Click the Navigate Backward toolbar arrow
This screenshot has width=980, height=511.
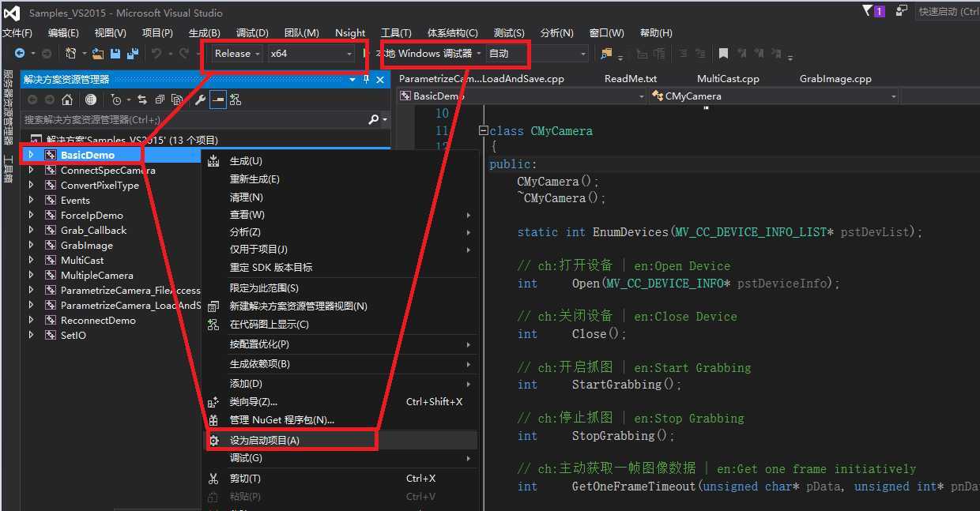pyautogui.click(x=20, y=54)
